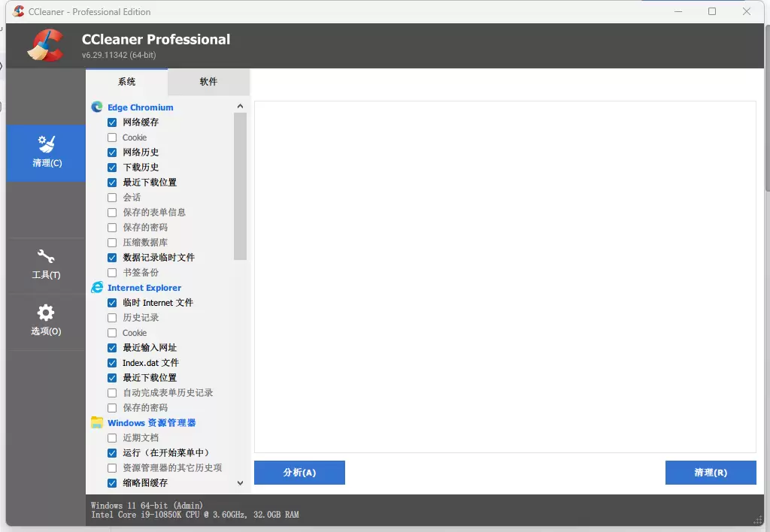Screen dimensions: 770x532
Task: Click the 最近下载位置 label under Edge
Action: pos(150,183)
